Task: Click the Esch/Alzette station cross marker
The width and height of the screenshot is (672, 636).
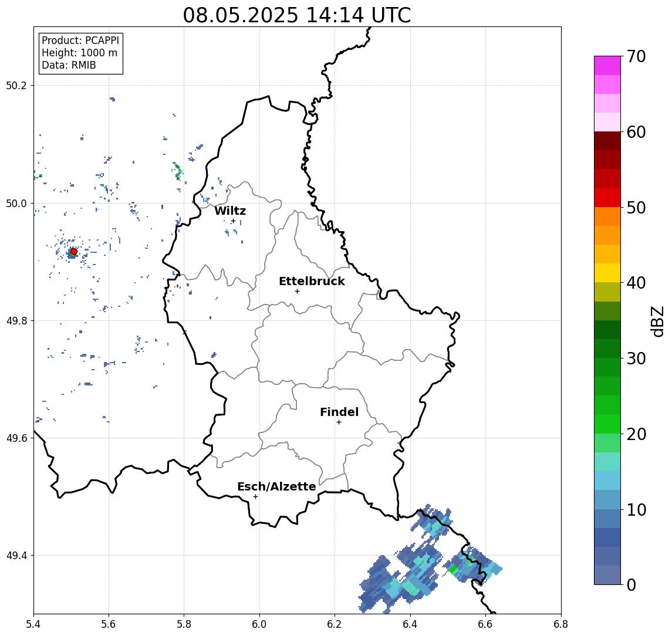Action: click(255, 497)
